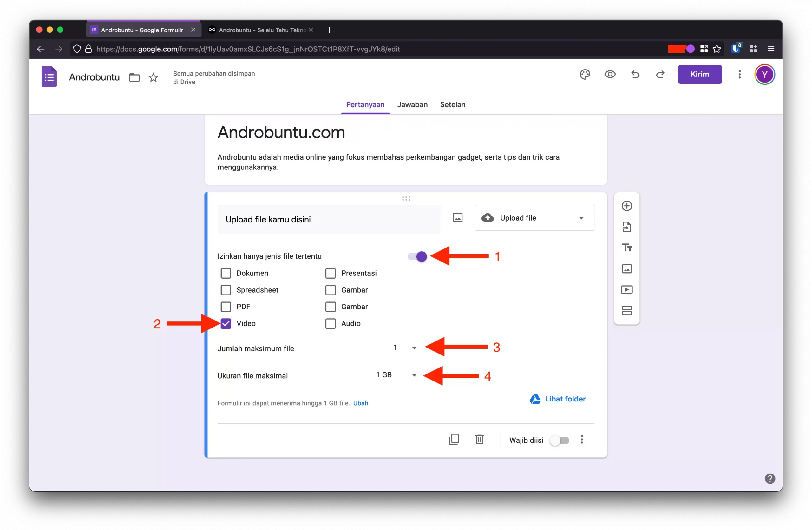Preview the form with the eye icon
The width and height of the screenshot is (812, 530).
click(610, 74)
